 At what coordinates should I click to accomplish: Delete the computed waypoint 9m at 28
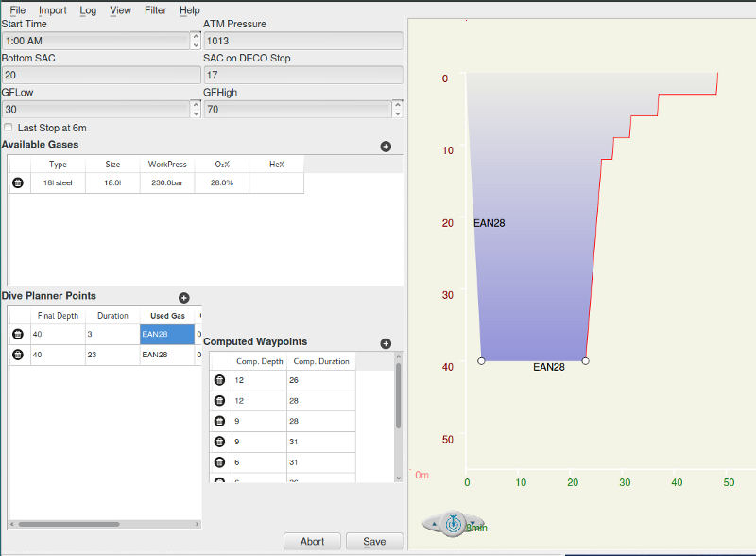[x=219, y=421]
